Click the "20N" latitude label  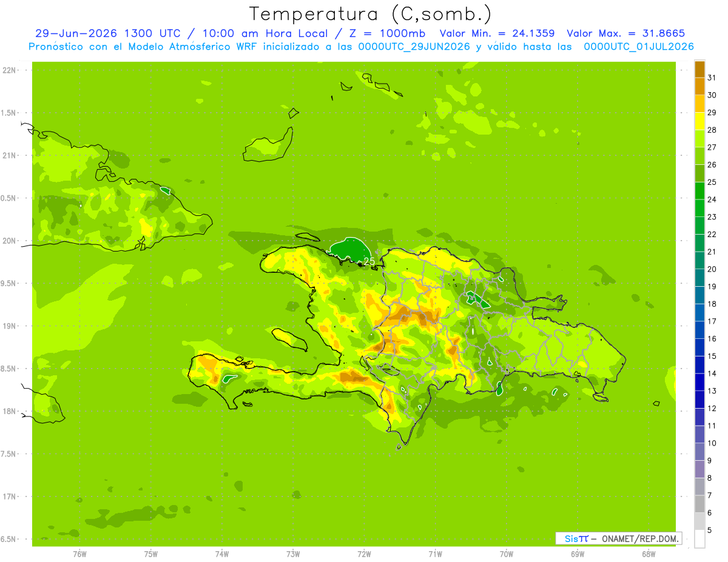click(x=10, y=241)
